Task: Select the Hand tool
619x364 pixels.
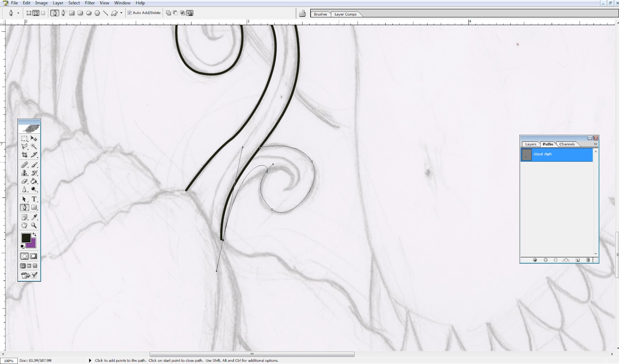Action: [x=24, y=225]
